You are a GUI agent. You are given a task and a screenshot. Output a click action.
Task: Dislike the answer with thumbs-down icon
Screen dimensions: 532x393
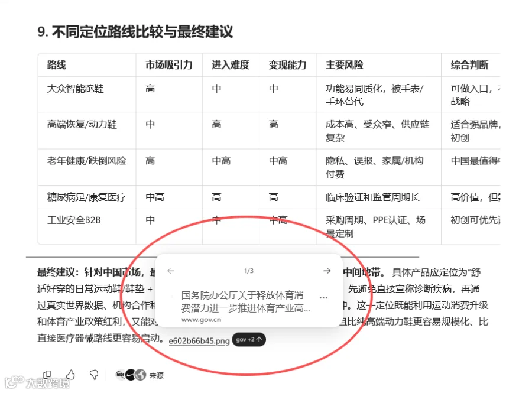pos(93,374)
